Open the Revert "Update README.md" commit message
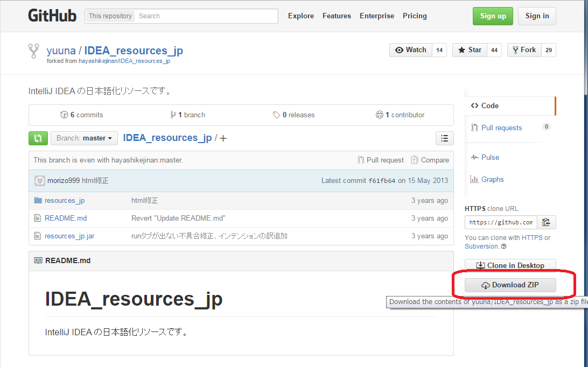Viewport: 588px width, 367px height. [x=178, y=218]
